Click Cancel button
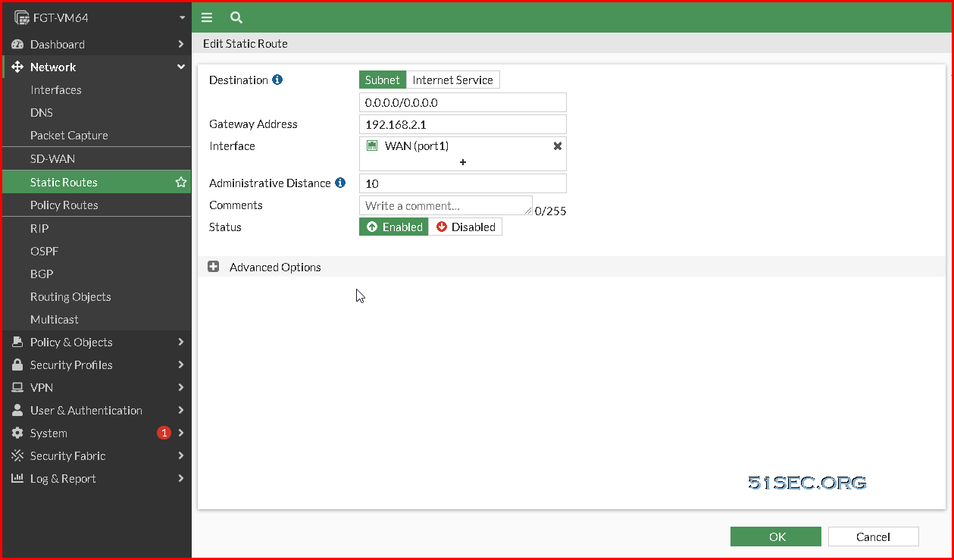The image size is (954, 560). click(x=874, y=537)
